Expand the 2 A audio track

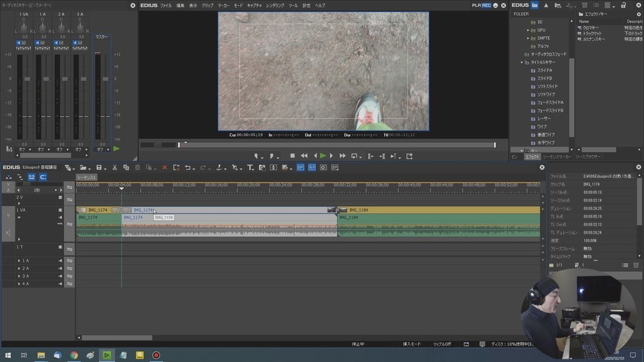click(x=19, y=268)
